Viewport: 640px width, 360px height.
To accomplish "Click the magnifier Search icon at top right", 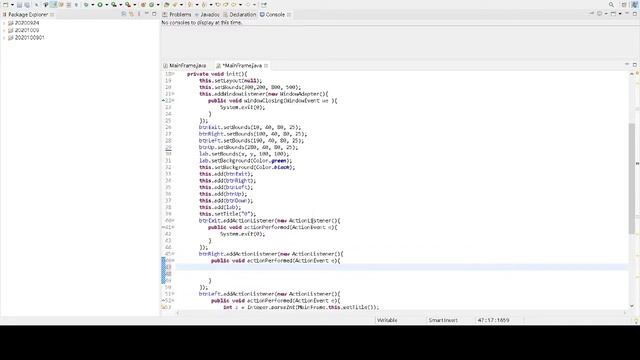I will (x=611, y=4).
